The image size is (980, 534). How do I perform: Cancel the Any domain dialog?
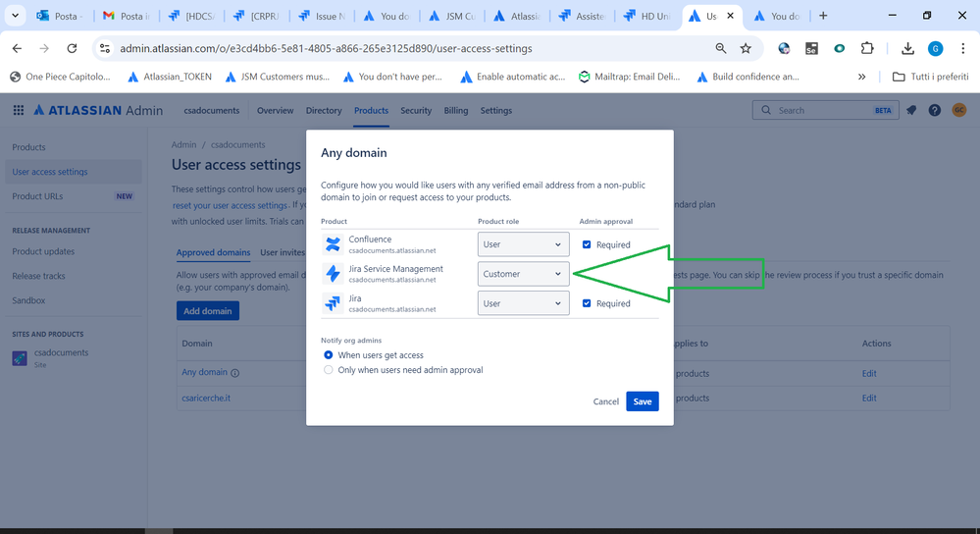pyautogui.click(x=605, y=401)
